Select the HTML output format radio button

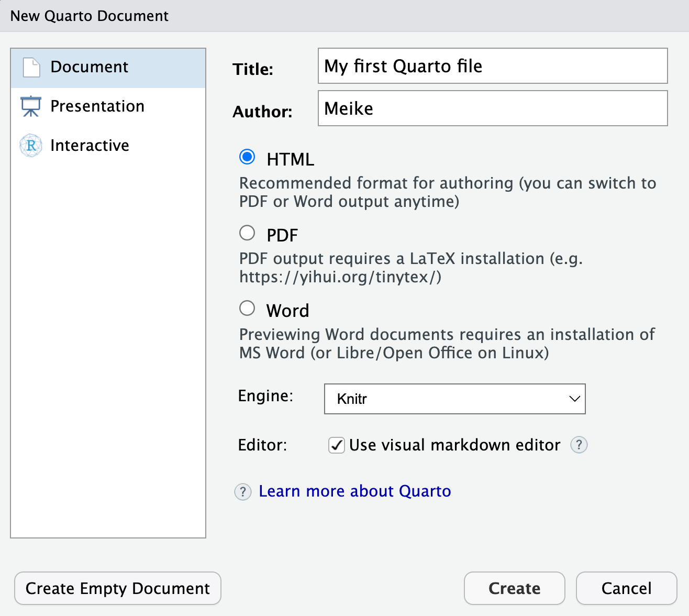pos(247,157)
